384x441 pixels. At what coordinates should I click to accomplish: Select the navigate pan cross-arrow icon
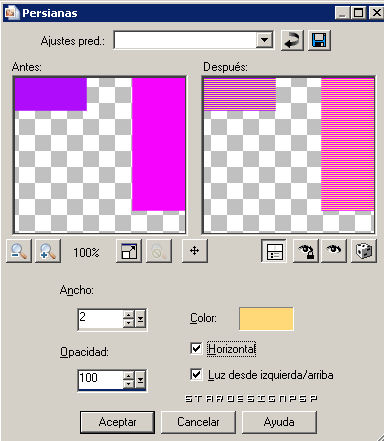195,251
